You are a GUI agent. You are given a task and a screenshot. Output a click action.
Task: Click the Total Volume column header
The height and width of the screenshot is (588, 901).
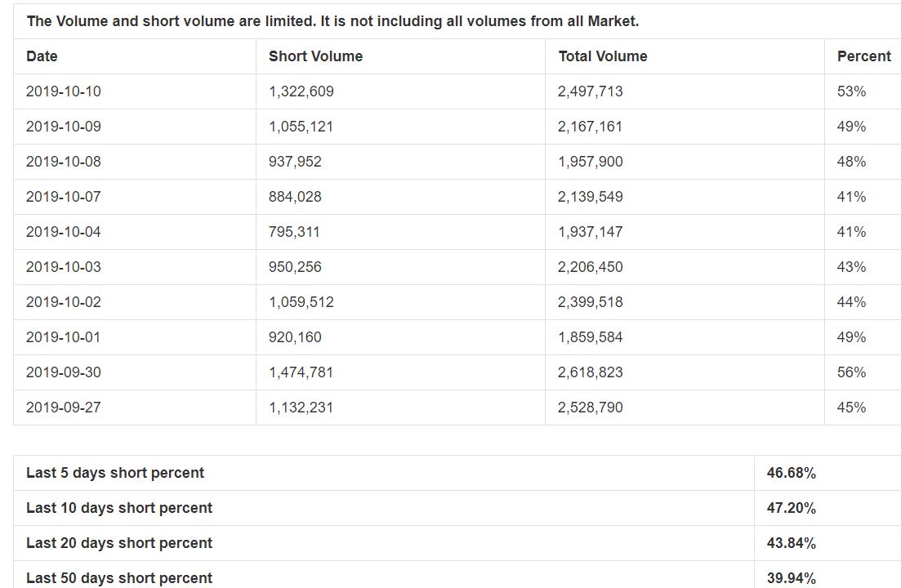603,56
